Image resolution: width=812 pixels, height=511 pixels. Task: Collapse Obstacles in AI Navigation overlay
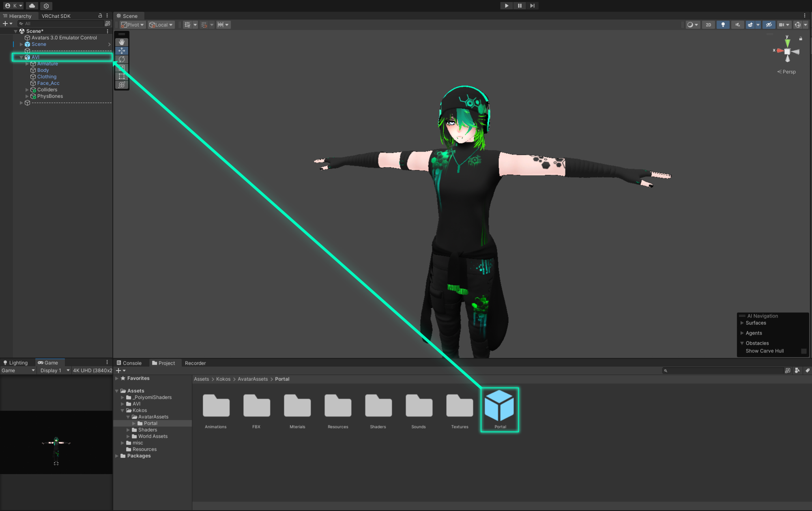742,343
